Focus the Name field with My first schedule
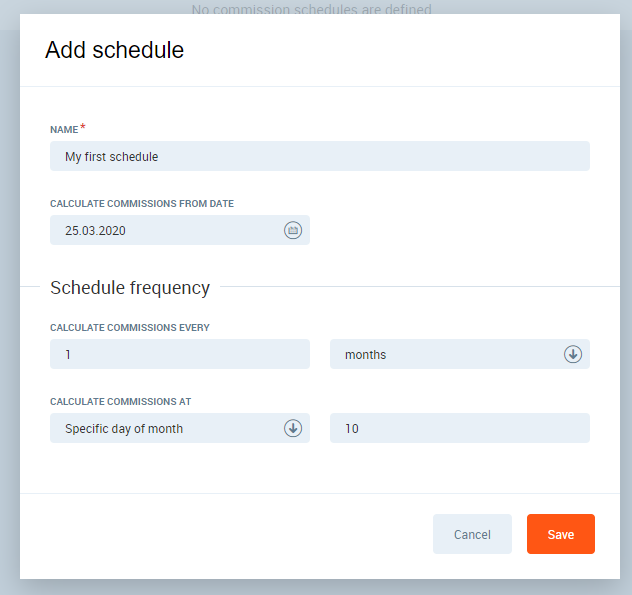Screen dimensions: 632x595 (x=320, y=156)
